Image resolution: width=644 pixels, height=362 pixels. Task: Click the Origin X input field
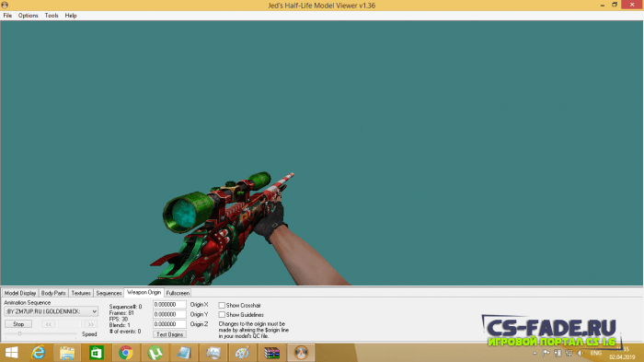pyautogui.click(x=169, y=304)
